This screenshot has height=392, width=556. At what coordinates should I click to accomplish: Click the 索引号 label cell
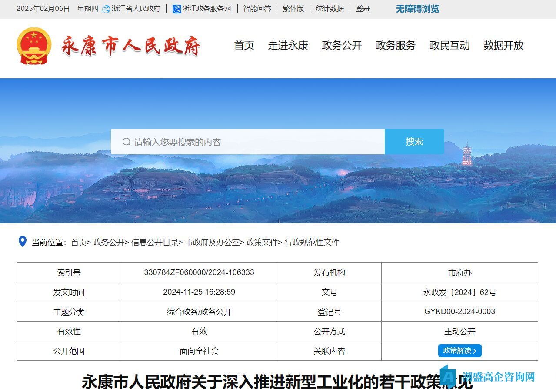69,272
